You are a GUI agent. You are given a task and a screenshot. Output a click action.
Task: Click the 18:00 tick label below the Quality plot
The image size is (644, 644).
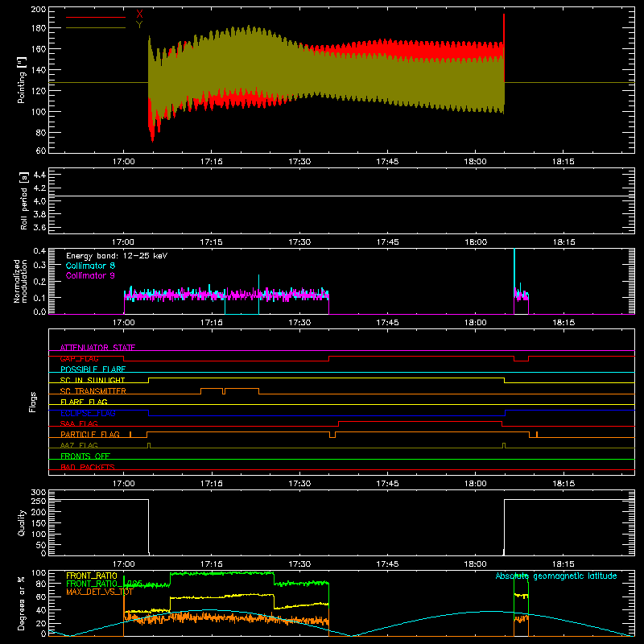(475, 564)
